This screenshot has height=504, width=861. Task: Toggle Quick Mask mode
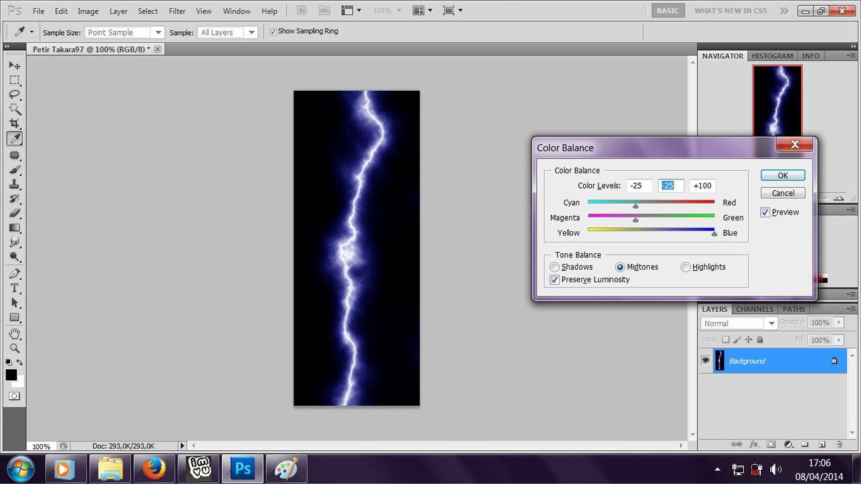click(14, 396)
